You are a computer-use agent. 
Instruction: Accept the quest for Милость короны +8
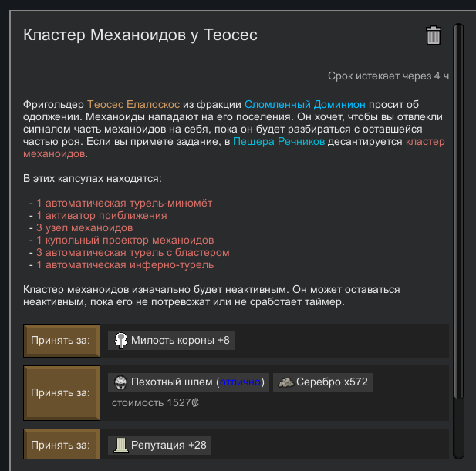pos(62,340)
